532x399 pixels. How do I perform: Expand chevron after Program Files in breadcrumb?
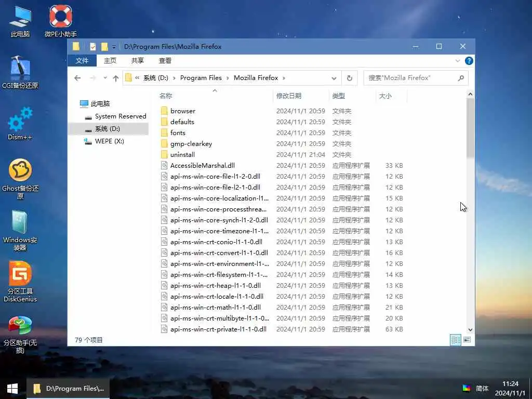point(228,78)
